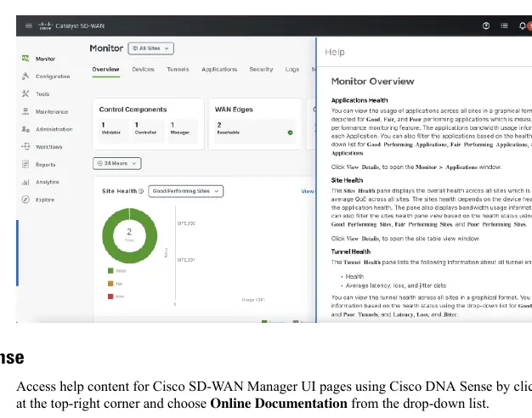
Task: Click the green reachable status check icon
Action: pyautogui.click(x=290, y=133)
